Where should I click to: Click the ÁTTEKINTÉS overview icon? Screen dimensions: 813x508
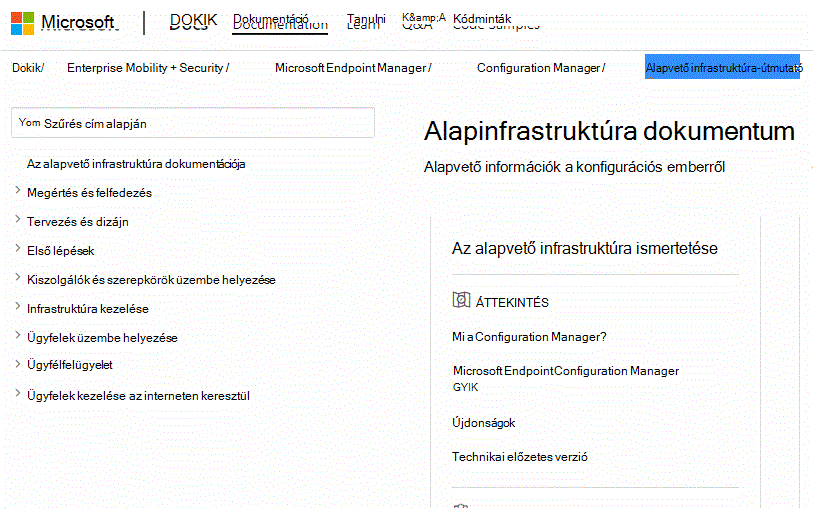(461, 300)
